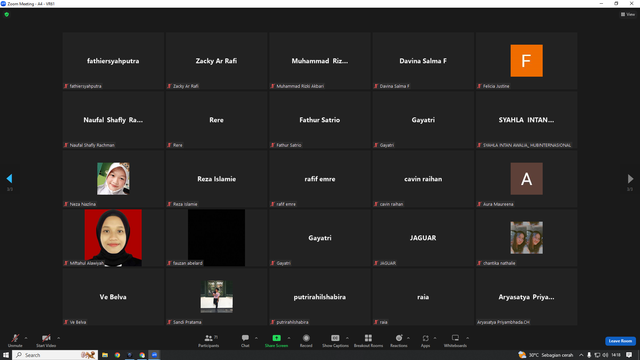Click Ve Belva participant name
This screenshot has width=640, height=360.
pos(113,297)
